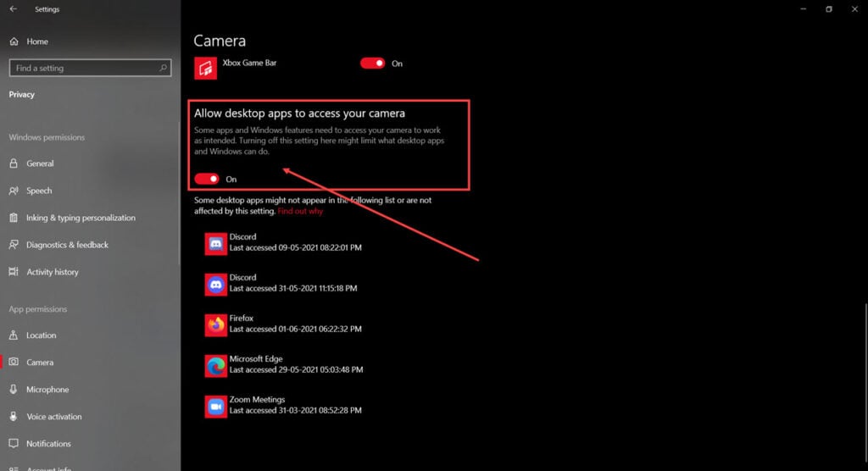Click the first Discord app icon
The image size is (868, 471).
point(216,244)
